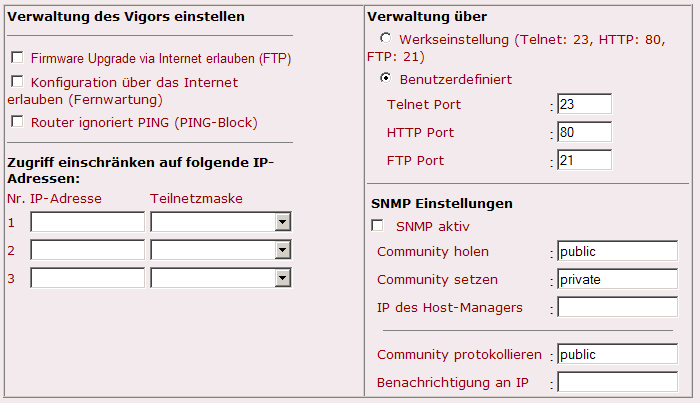Viewport: 700px width, 403px height.
Task: Select the FTP Port text box
Action: pyautogui.click(x=584, y=160)
